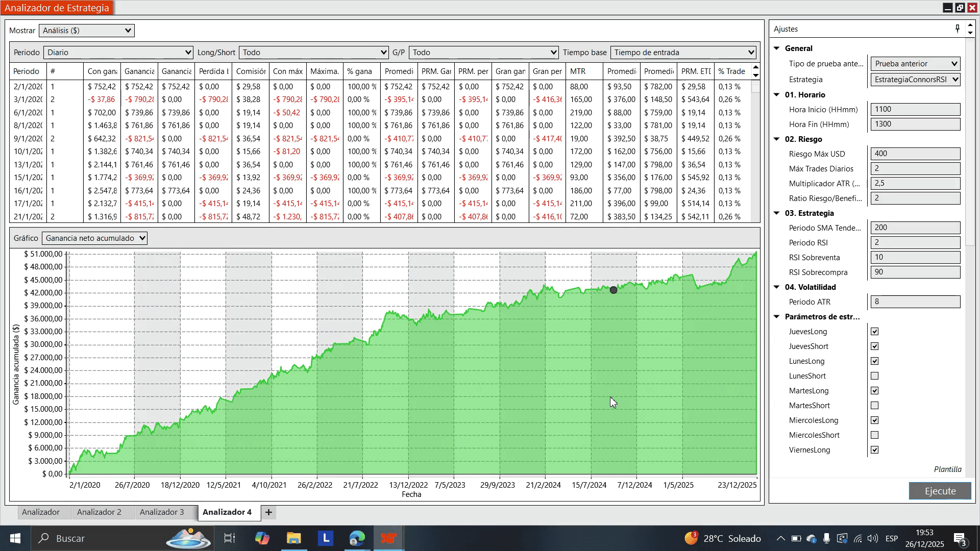Open Microsoft Edge from the taskbar
The width and height of the screenshot is (980, 551).
click(x=357, y=538)
